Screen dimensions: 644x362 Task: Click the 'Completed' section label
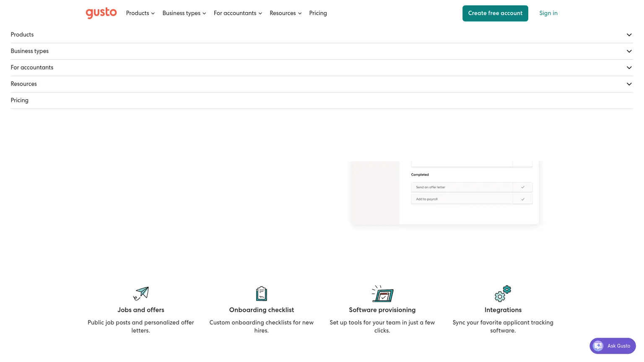pyautogui.click(x=420, y=175)
